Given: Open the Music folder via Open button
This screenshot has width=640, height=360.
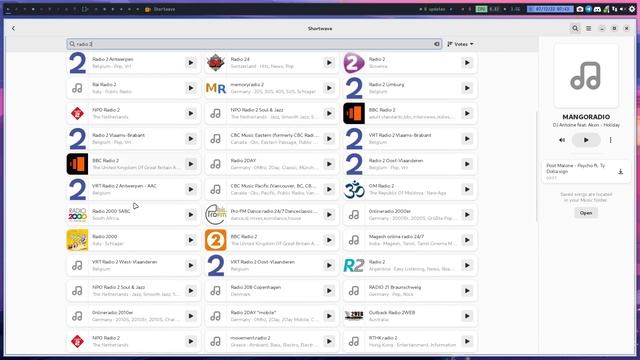Looking at the screenshot, I should click(x=586, y=213).
